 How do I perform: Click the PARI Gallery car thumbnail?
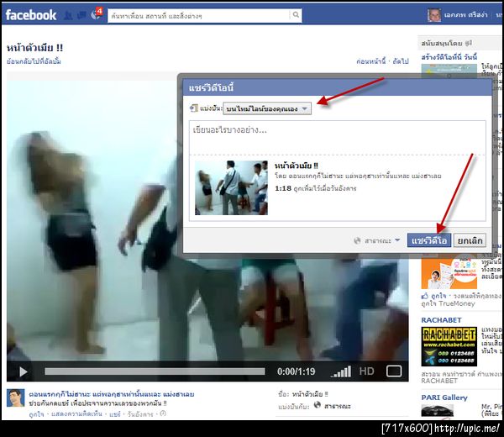tap(438, 411)
